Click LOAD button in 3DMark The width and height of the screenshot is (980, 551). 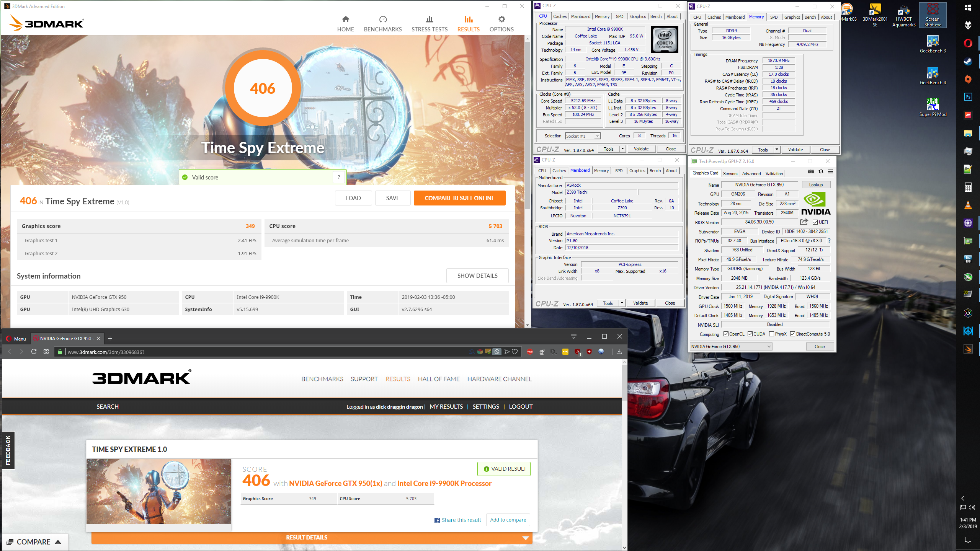click(x=353, y=198)
